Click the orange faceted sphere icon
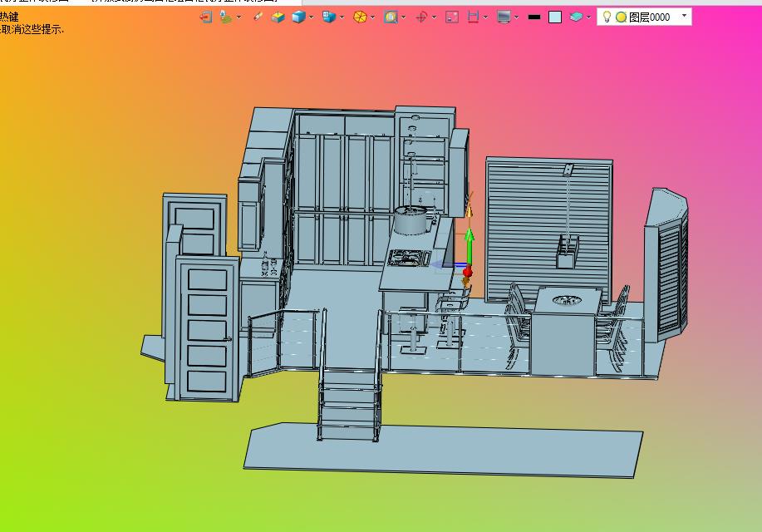 click(x=360, y=17)
